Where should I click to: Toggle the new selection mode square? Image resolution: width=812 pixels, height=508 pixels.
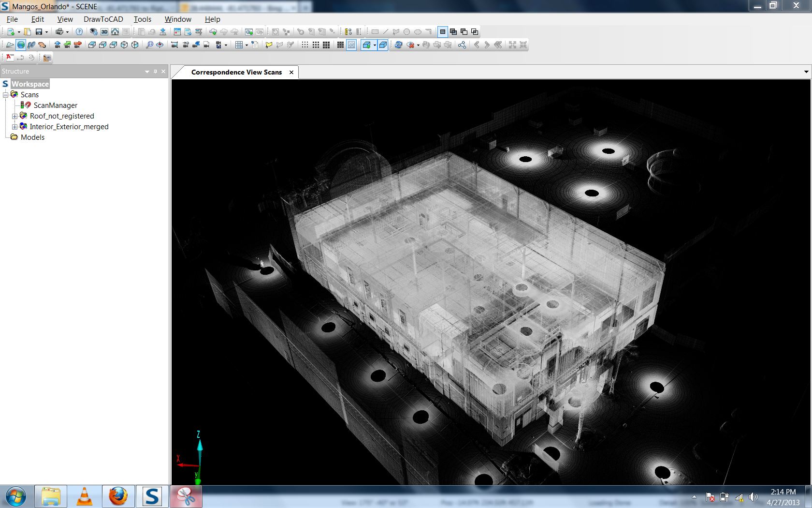443,31
